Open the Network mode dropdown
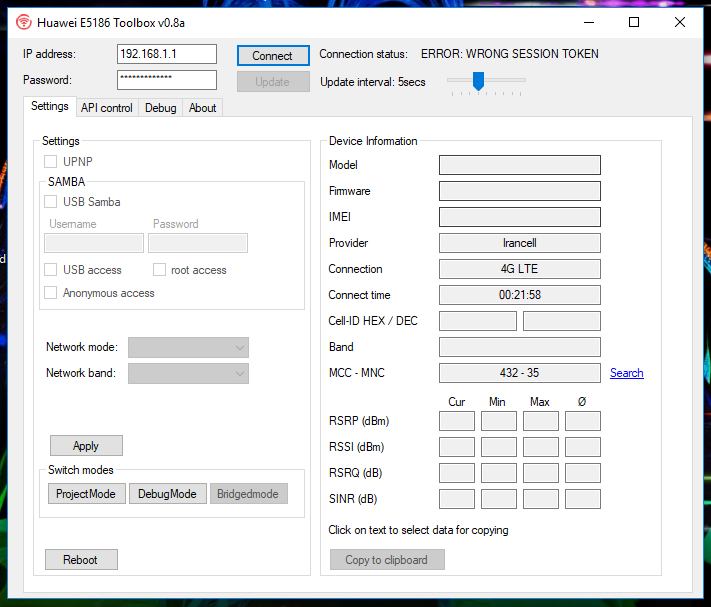The image size is (711, 607). 188,347
